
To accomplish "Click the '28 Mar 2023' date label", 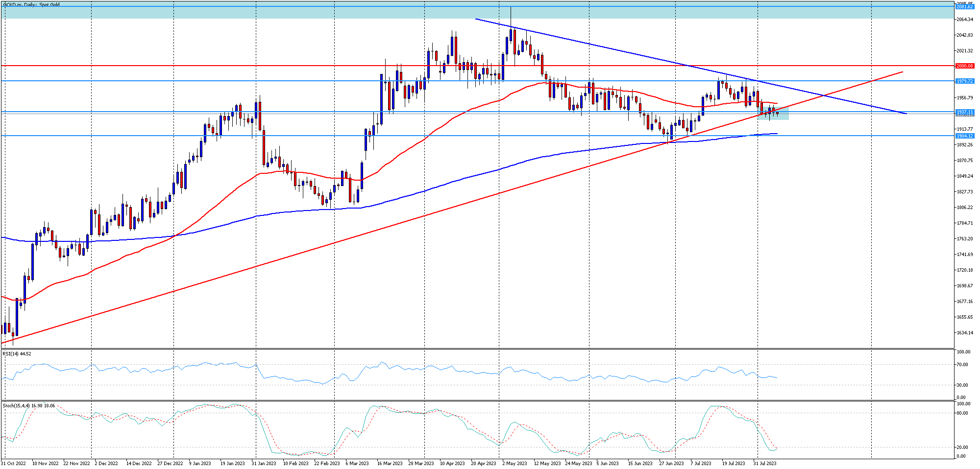I will (x=421, y=463).
